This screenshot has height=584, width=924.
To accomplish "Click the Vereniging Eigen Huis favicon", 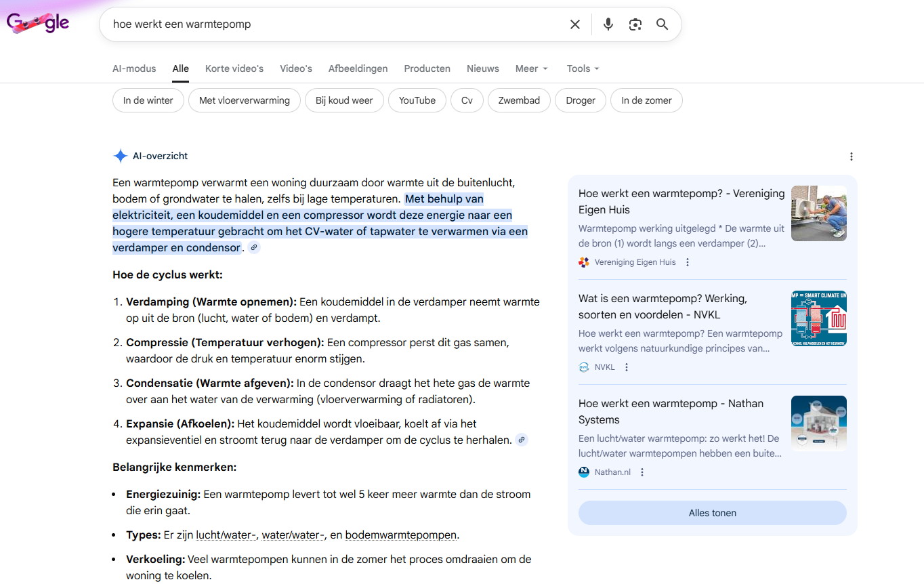I will pyautogui.click(x=583, y=262).
